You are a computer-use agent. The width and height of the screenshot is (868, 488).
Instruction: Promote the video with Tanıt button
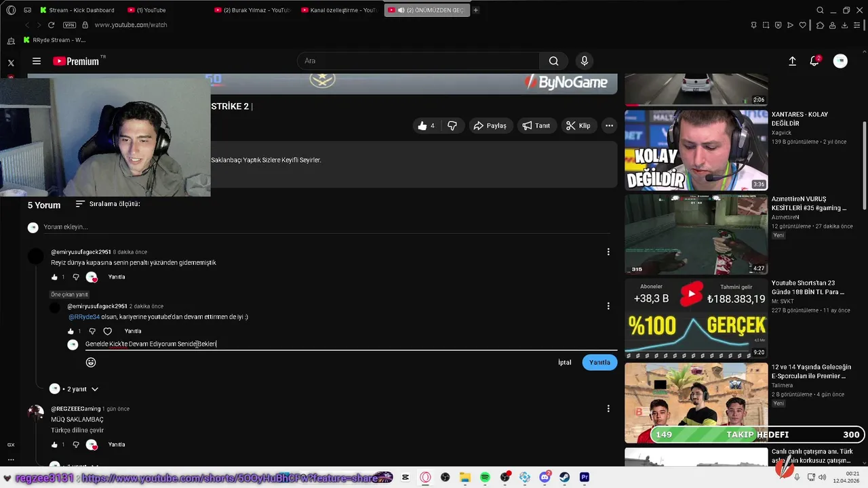(536, 125)
